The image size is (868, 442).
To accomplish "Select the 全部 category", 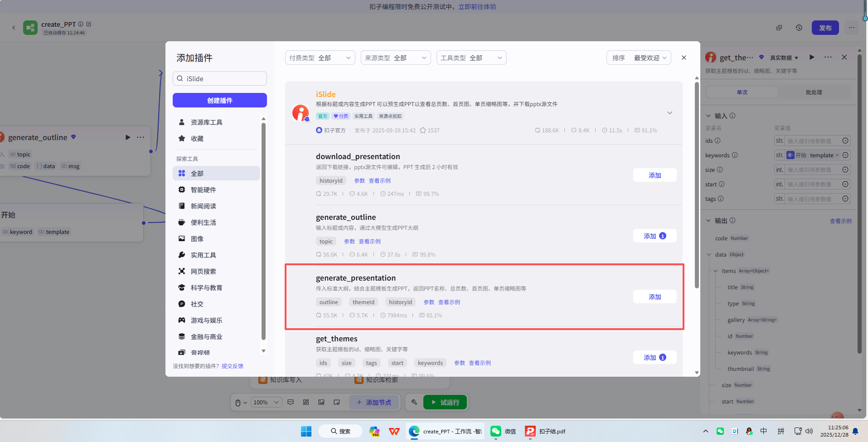I will click(x=216, y=173).
